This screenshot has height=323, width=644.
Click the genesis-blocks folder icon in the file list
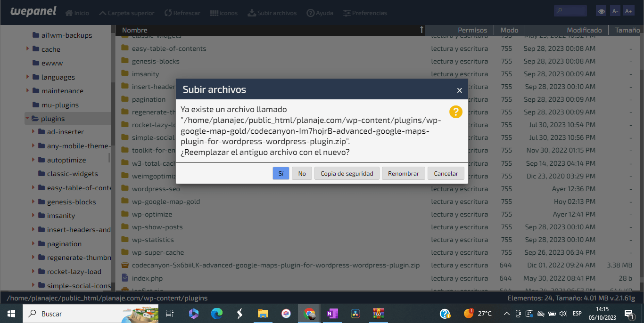[x=125, y=61]
